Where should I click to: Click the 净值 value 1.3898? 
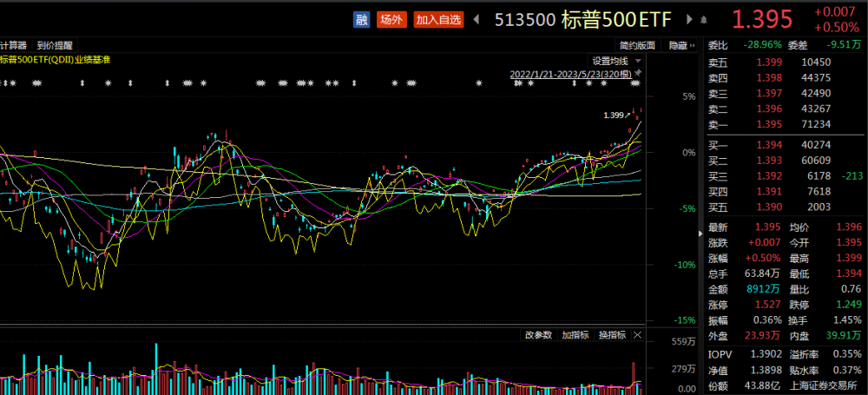[x=766, y=370]
